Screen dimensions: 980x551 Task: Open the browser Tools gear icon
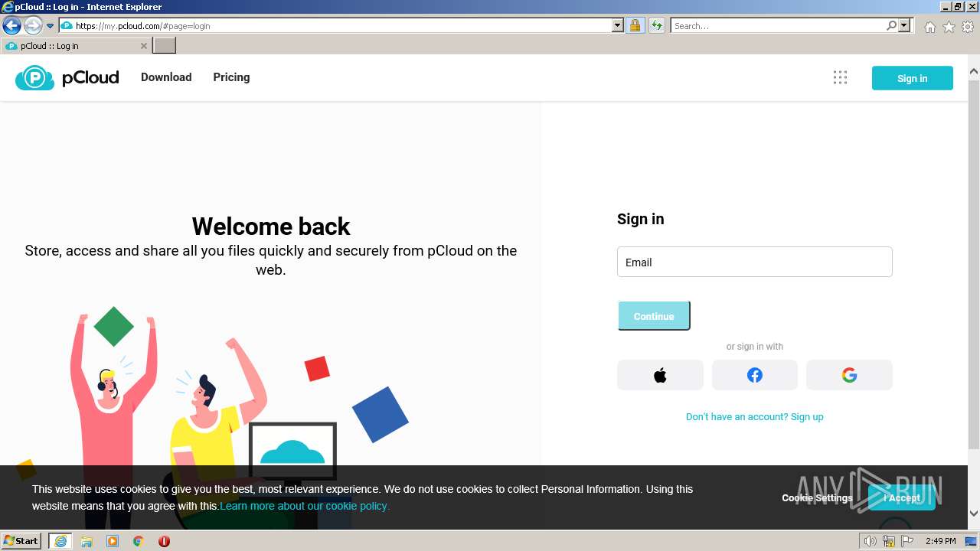click(x=968, y=27)
